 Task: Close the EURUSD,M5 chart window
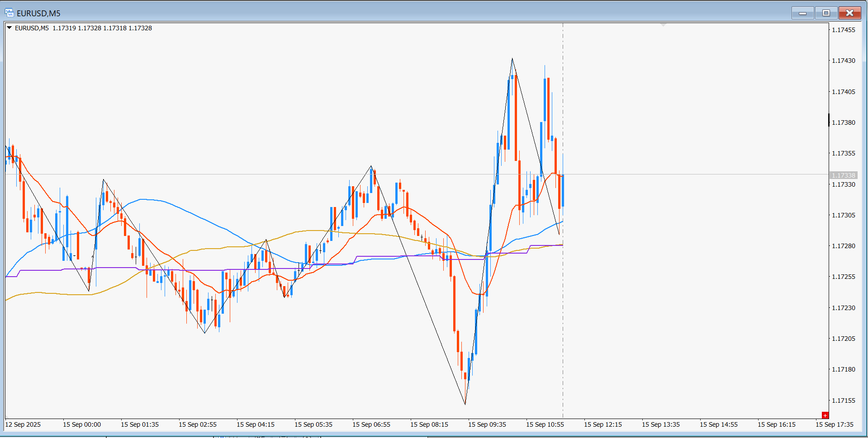click(x=849, y=13)
